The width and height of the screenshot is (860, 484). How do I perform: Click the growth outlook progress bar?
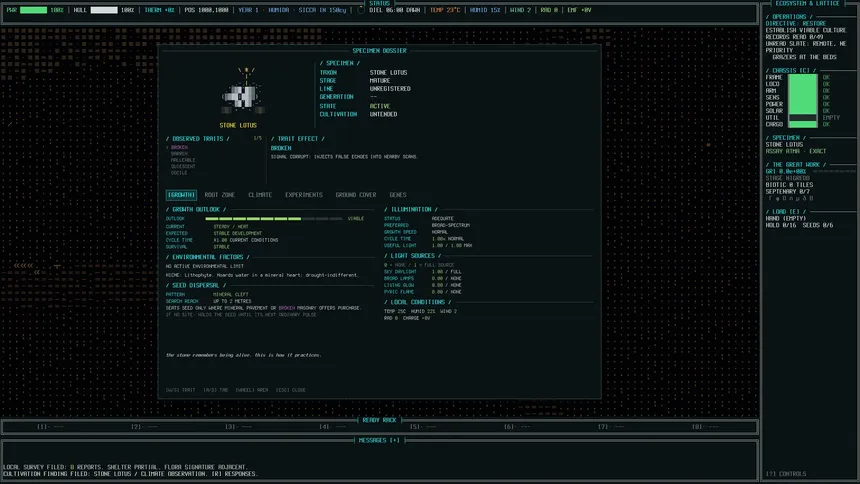[x=274, y=218]
